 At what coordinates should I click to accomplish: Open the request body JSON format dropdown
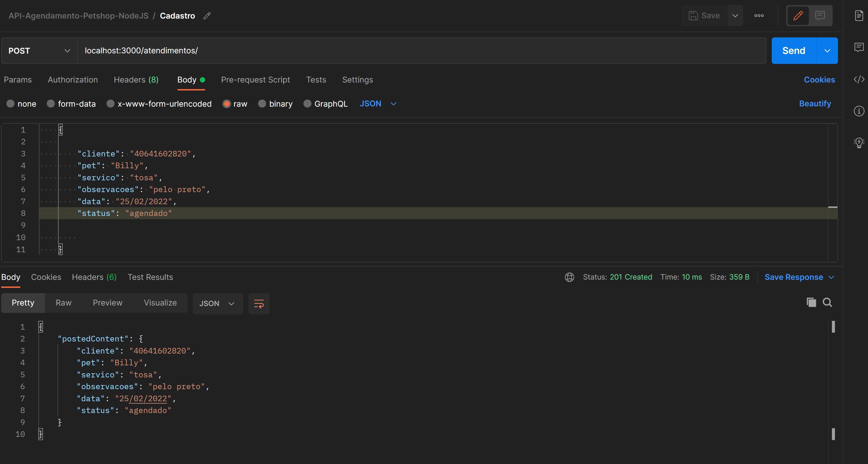[378, 103]
